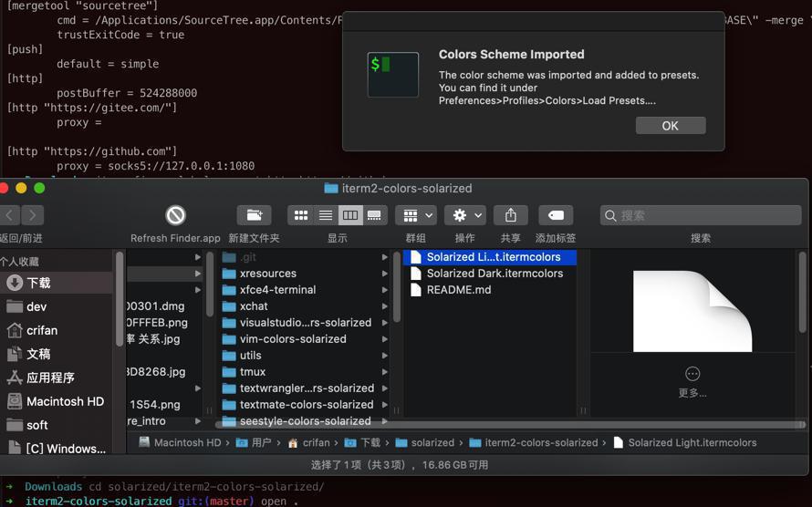Select Solarized Li...t.itermcolors file
Viewport: 812px width, 507px height.
(490, 257)
